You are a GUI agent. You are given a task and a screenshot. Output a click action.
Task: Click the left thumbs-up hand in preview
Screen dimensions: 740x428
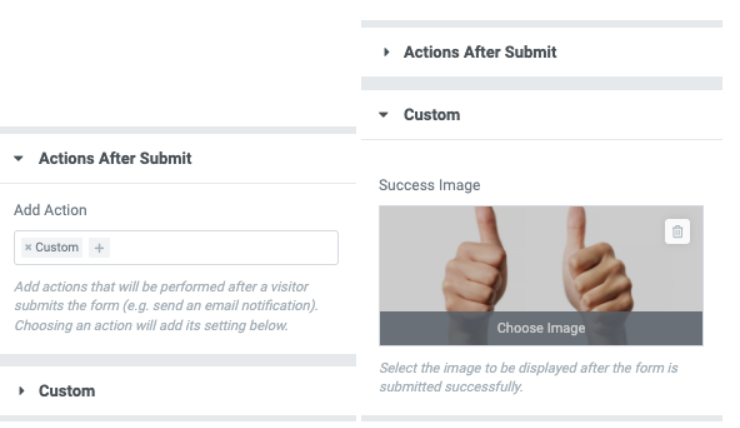point(474,264)
